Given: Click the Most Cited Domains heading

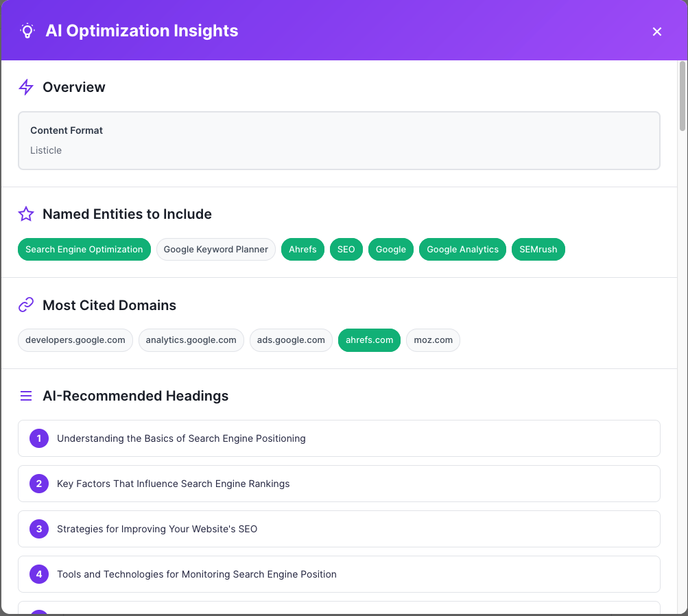Looking at the screenshot, I should tap(109, 305).
